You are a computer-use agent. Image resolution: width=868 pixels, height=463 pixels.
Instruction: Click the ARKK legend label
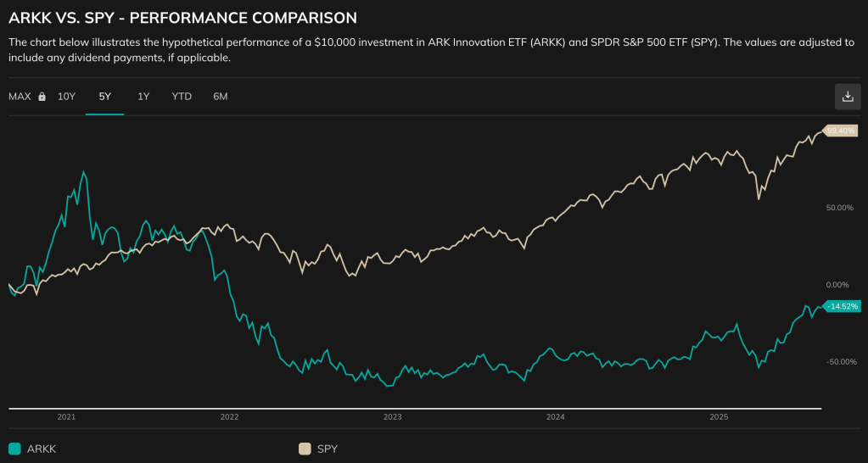[42, 449]
